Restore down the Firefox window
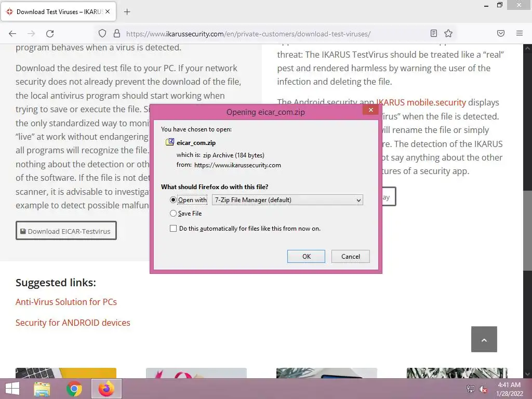 pyautogui.click(x=499, y=5)
